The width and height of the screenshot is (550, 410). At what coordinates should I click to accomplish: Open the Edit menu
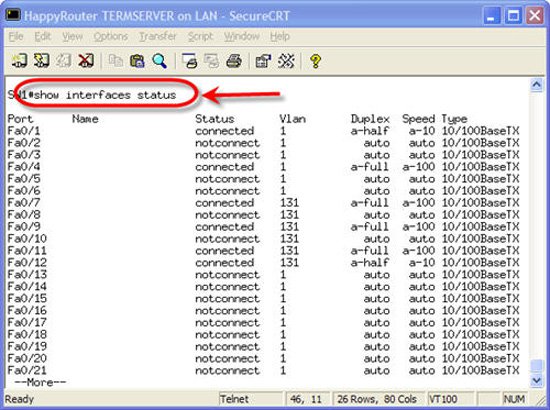tap(43, 36)
